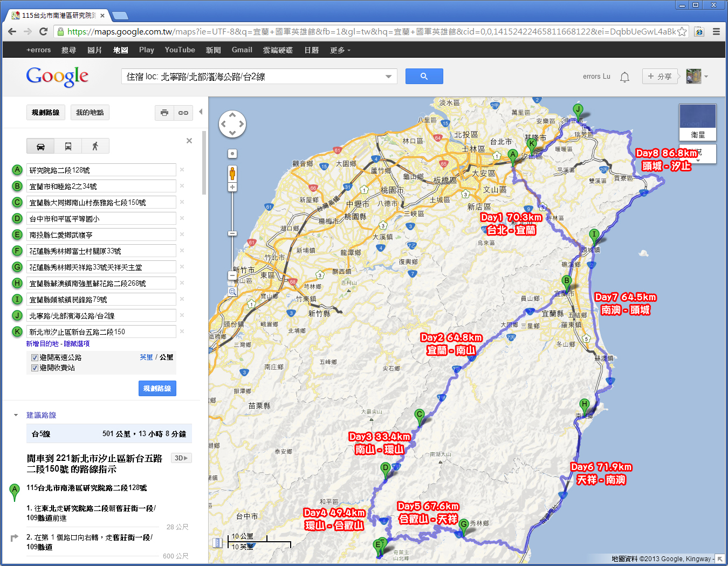Select the public transit (bus) mode
The height and width of the screenshot is (566, 728).
click(68, 146)
